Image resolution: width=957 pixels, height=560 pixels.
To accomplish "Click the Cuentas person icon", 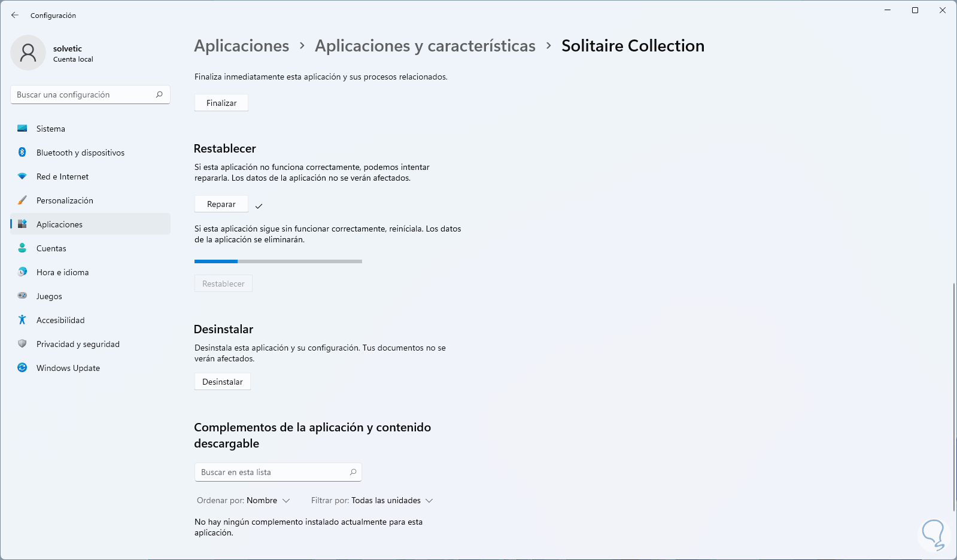I will (22, 248).
